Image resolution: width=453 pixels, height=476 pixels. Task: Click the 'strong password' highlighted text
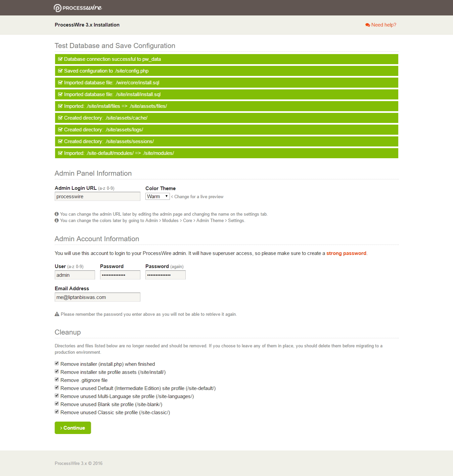tap(346, 253)
